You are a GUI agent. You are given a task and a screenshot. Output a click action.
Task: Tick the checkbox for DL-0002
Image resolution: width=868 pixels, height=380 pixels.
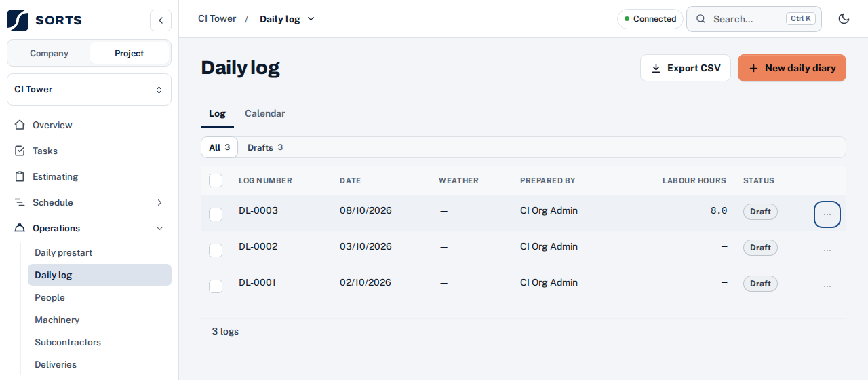[x=216, y=250]
